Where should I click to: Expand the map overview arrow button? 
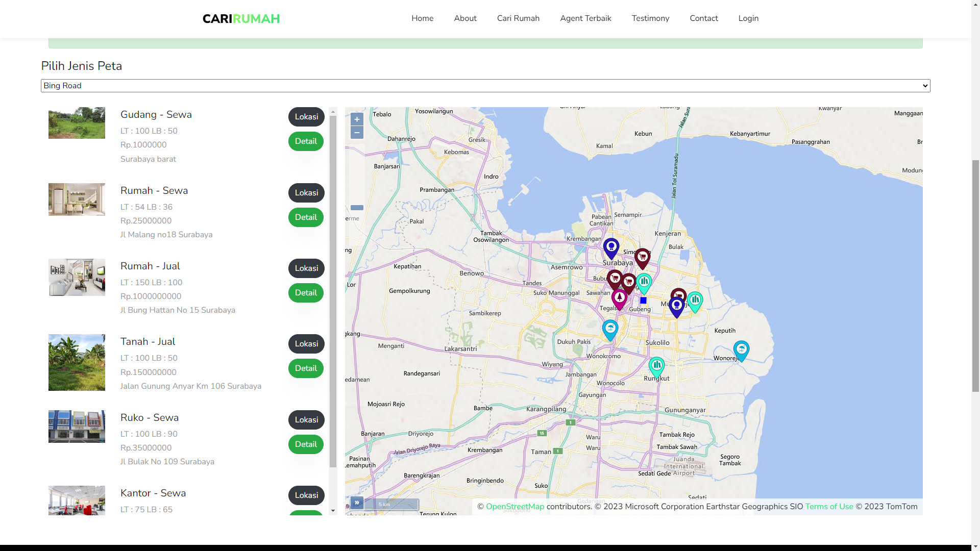pos(357,503)
